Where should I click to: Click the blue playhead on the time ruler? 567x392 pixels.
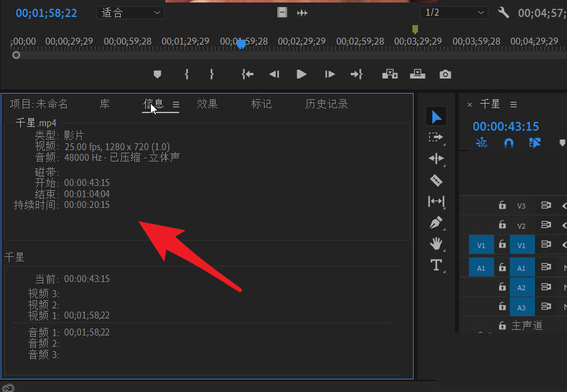(240, 43)
